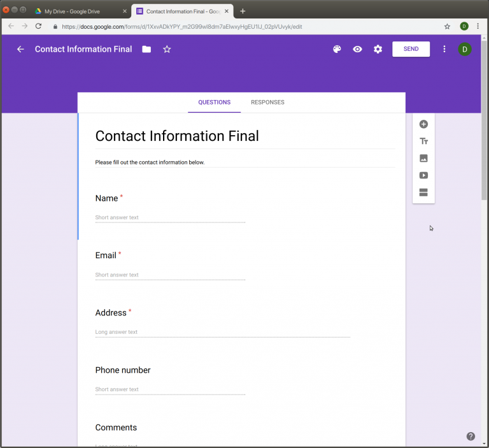Click the Email short answer text field

tap(170, 275)
